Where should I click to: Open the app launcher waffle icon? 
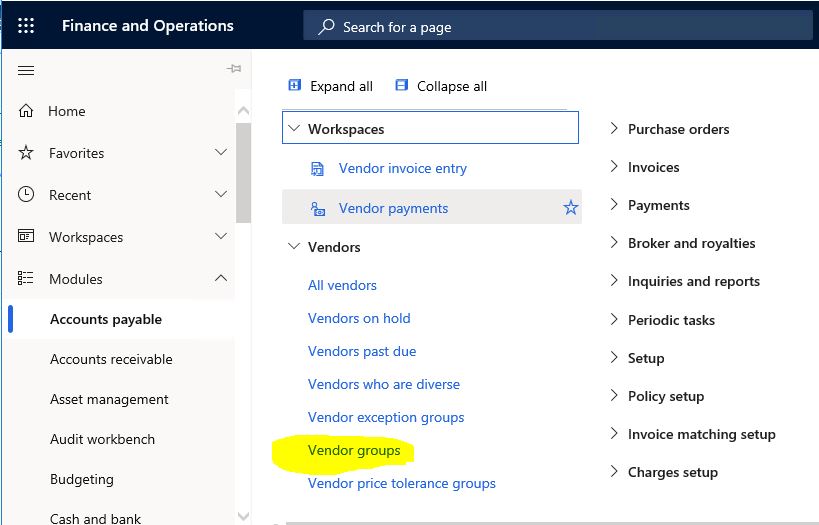[26, 26]
